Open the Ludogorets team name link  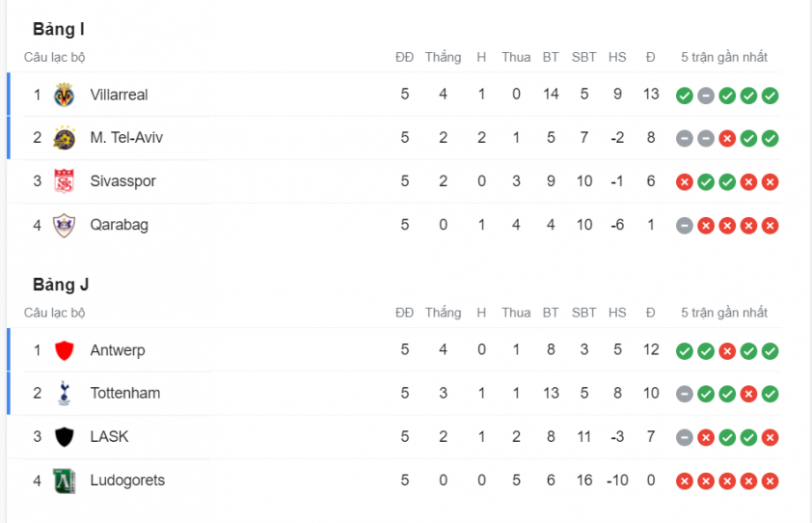127,481
